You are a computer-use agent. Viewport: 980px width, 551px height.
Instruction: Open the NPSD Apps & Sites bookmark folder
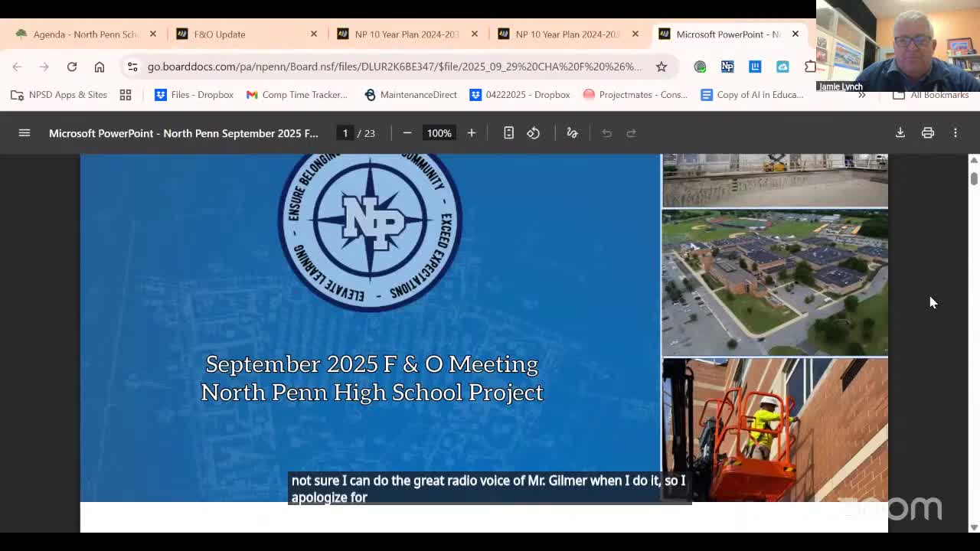point(59,95)
